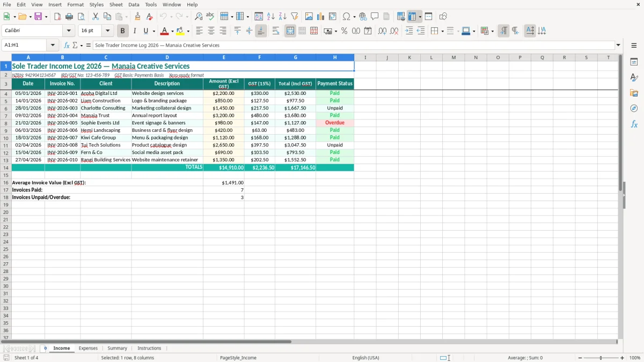The height and width of the screenshot is (362, 644).
Task: Click the Sort dialog icon
Action: click(259, 17)
